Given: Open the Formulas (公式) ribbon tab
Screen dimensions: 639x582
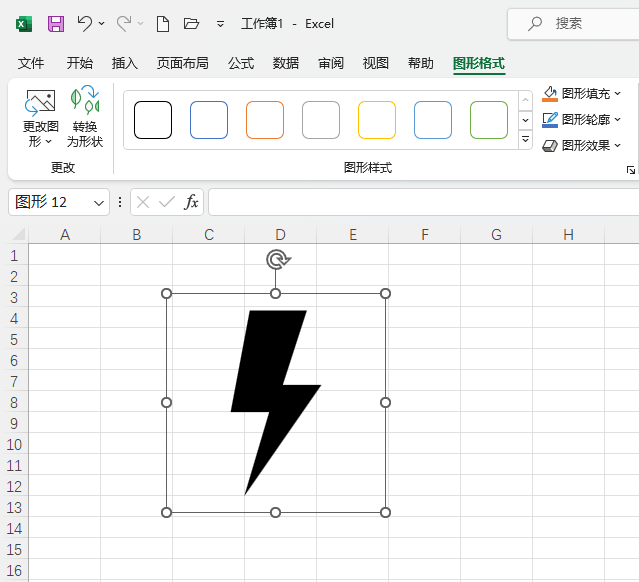Looking at the screenshot, I should 241,63.
